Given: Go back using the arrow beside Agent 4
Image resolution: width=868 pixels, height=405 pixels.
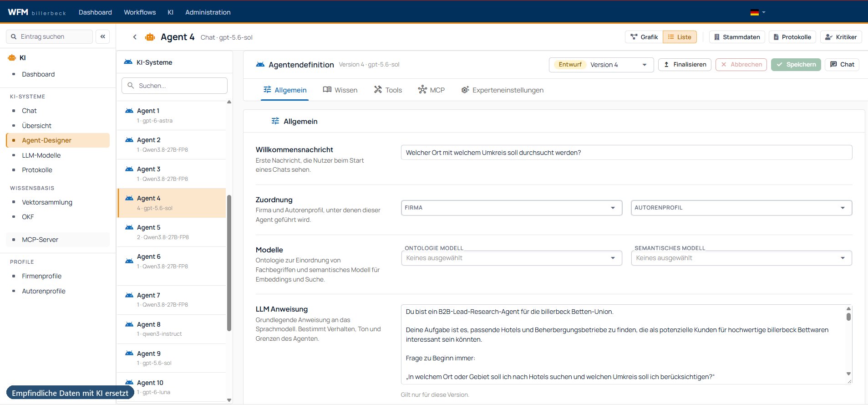Looking at the screenshot, I should point(135,37).
